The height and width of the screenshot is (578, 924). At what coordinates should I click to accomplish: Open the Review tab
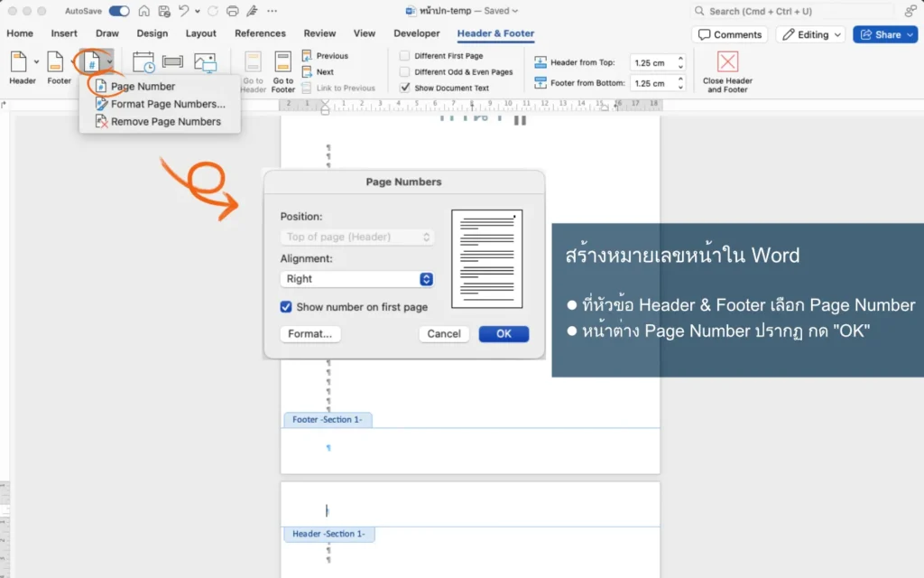(319, 33)
